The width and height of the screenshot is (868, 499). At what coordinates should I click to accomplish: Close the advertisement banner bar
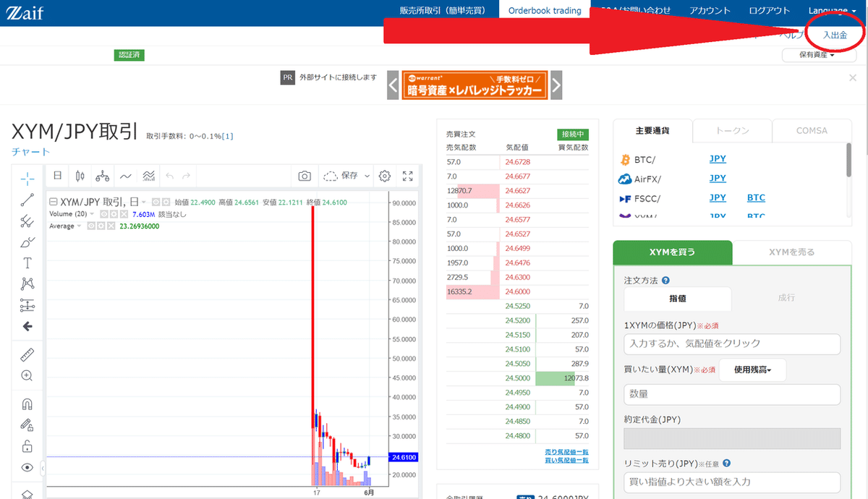(853, 77)
